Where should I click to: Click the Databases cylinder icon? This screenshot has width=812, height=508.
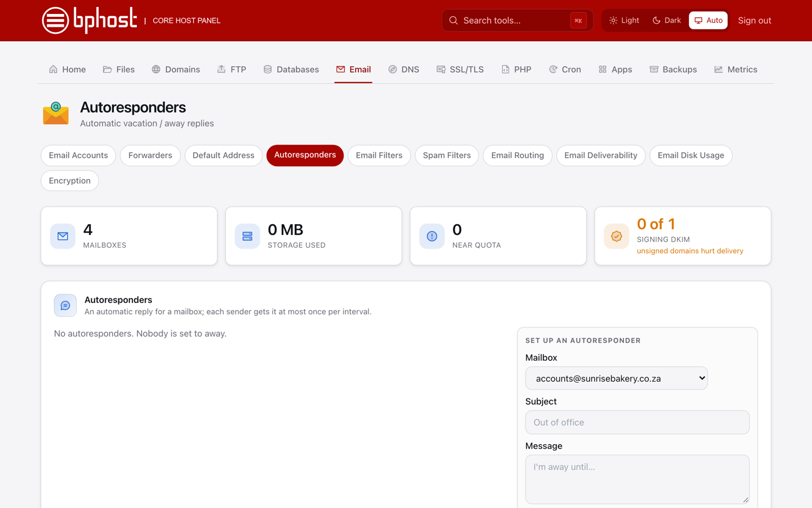coord(267,69)
